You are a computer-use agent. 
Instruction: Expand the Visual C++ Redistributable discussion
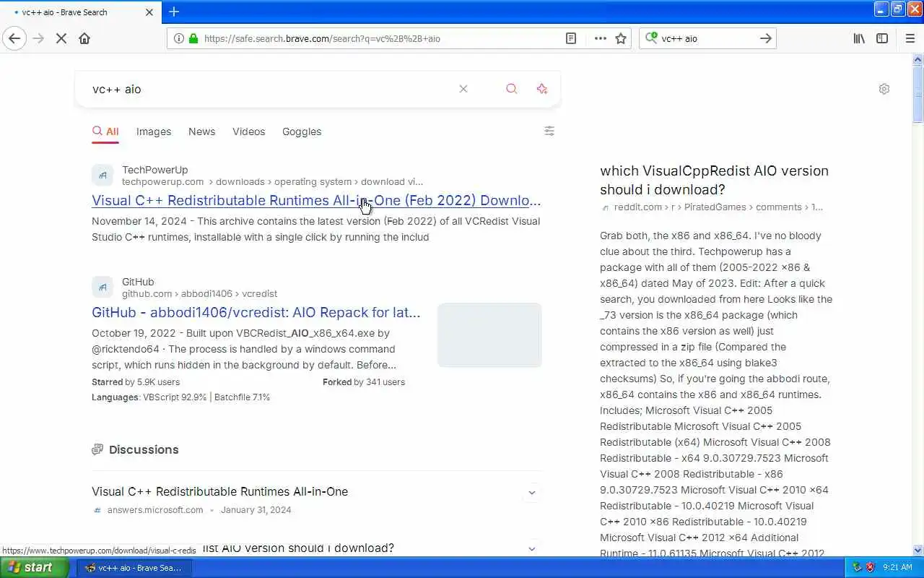[x=532, y=493]
